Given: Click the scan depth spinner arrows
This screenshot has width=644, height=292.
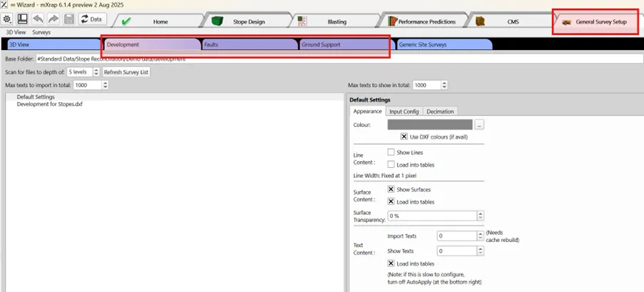Looking at the screenshot, I should click(x=96, y=72).
